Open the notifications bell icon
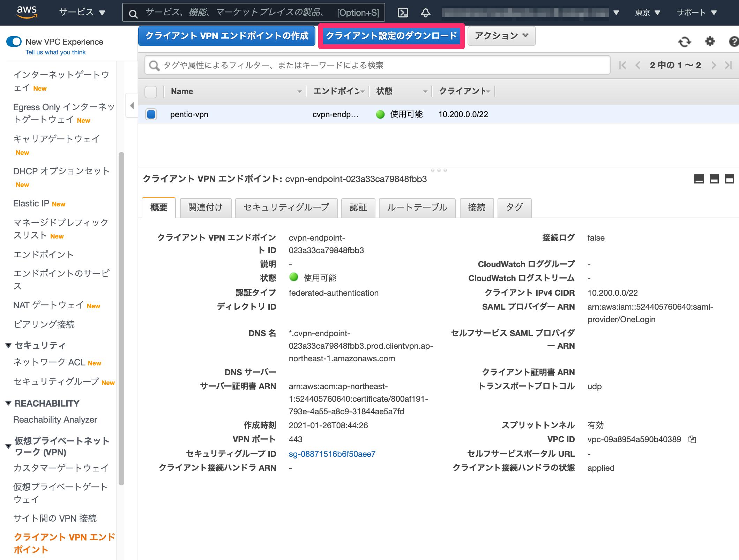 (x=425, y=13)
